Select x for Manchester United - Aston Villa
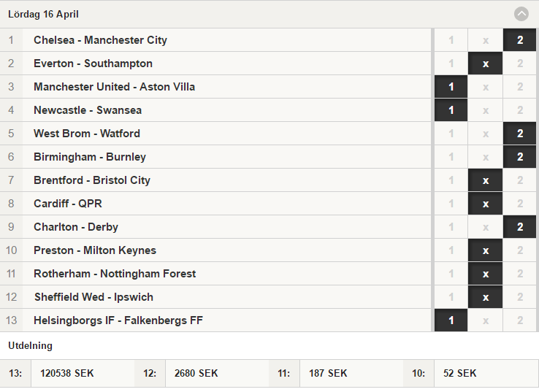 [486, 87]
